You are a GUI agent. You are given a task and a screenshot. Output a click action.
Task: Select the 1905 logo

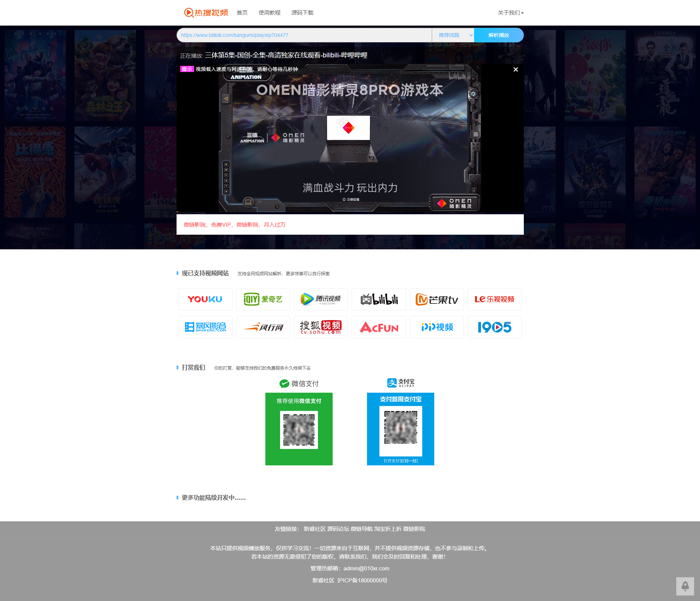[x=494, y=327]
